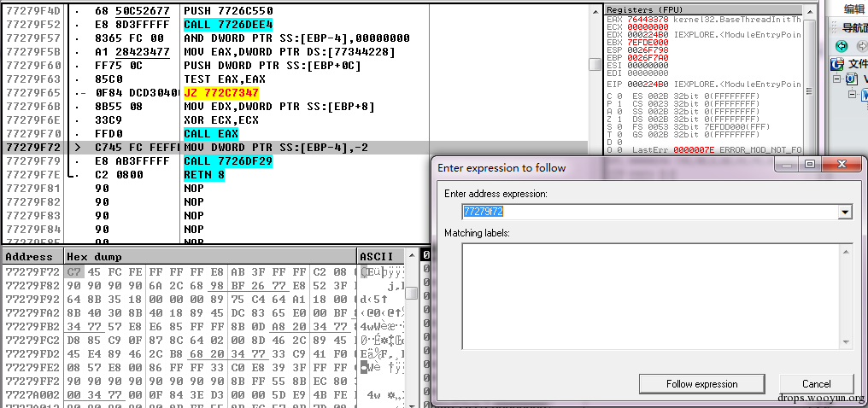This screenshot has width=868, height=408.
Task: Click EAX register value 76443378
Action: point(648,20)
